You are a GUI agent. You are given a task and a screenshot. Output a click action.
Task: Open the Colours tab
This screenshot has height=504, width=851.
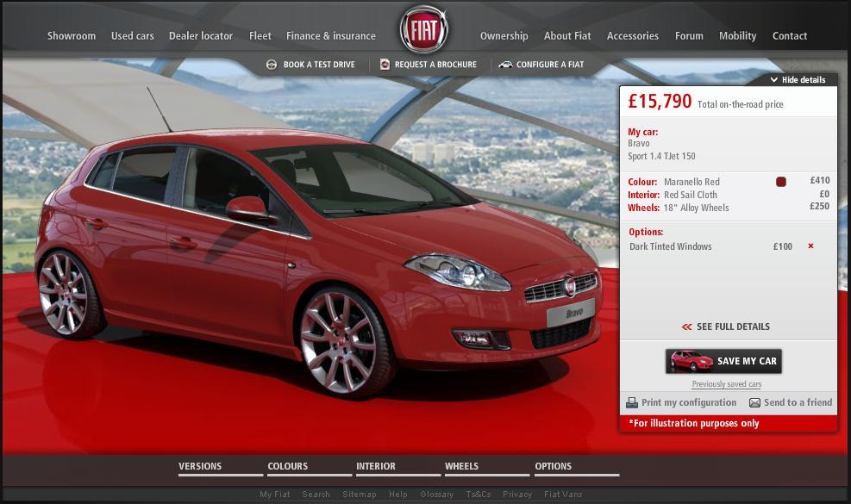pos(288,466)
